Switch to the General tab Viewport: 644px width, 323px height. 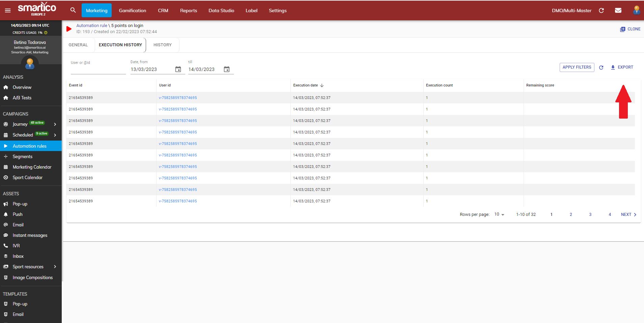78,45
